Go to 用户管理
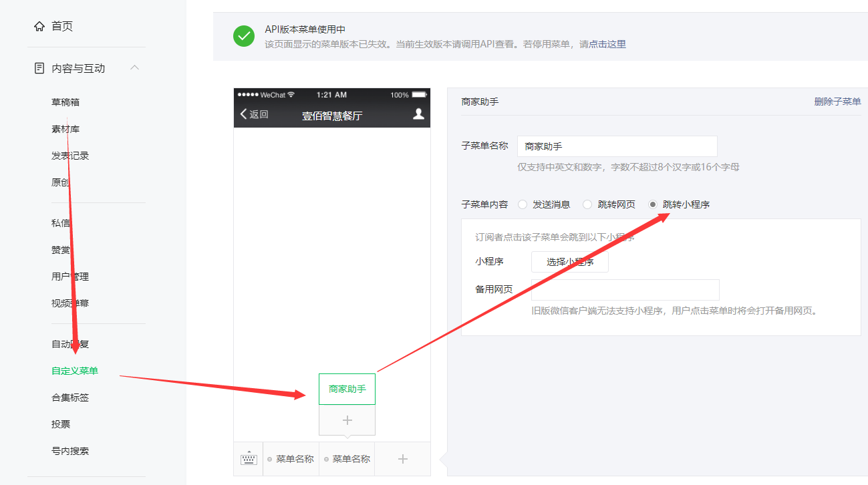The height and width of the screenshot is (485, 868). pos(70,277)
